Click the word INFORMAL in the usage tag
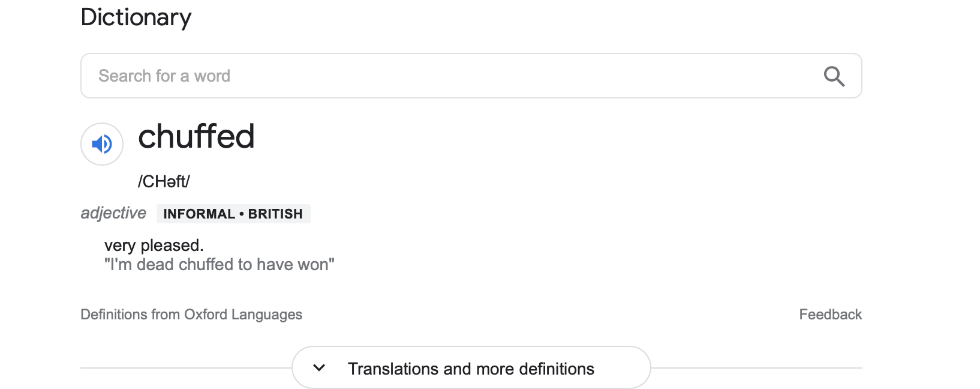The width and height of the screenshot is (980, 389). click(x=199, y=214)
